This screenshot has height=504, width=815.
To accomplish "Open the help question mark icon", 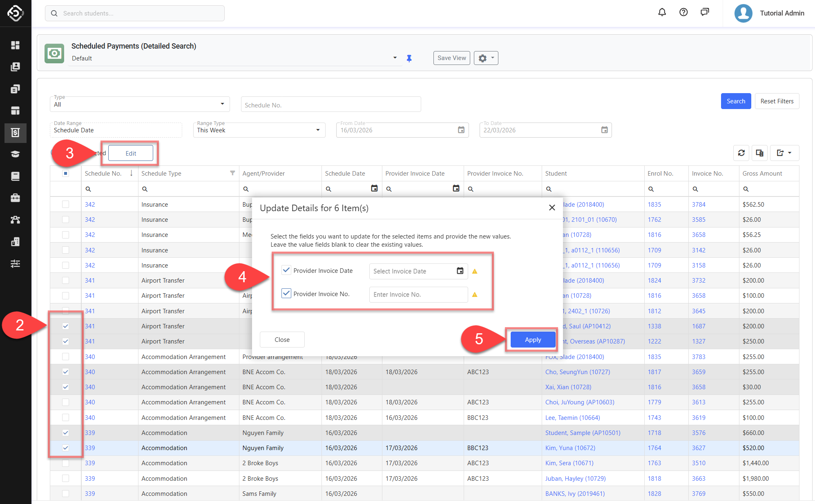I will tap(683, 13).
